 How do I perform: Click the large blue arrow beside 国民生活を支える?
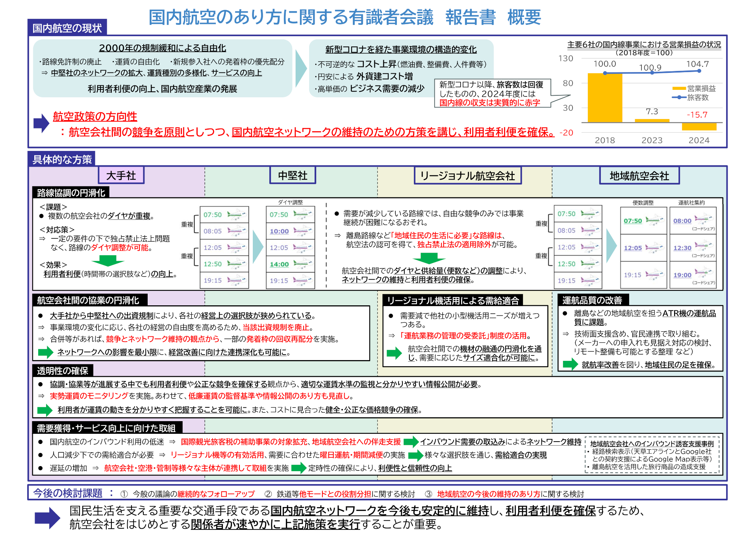(x=48, y=518)
